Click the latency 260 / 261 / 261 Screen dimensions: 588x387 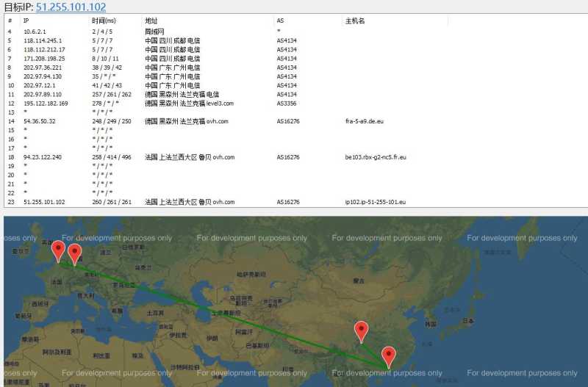tap(112, 202)
